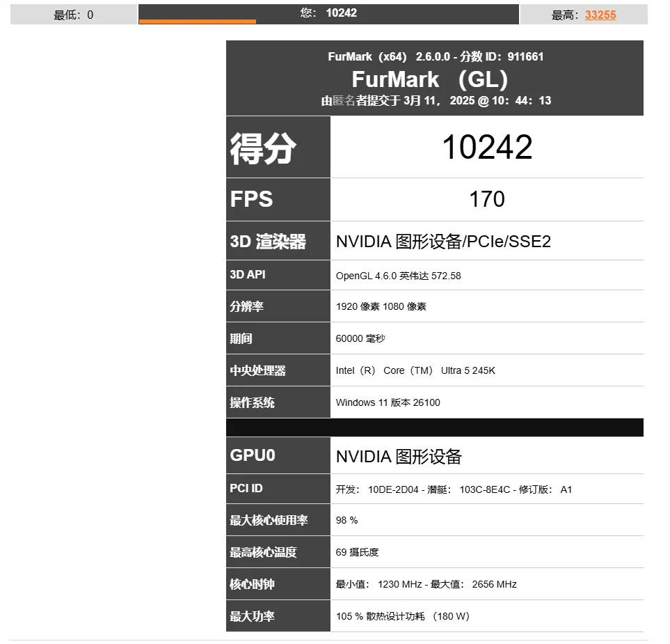The height and width of the screenshot is (644, 670).
Task: Click the OpenGL 4.6.0 API value
Action: pyautogui.click(x=398, y=276)
